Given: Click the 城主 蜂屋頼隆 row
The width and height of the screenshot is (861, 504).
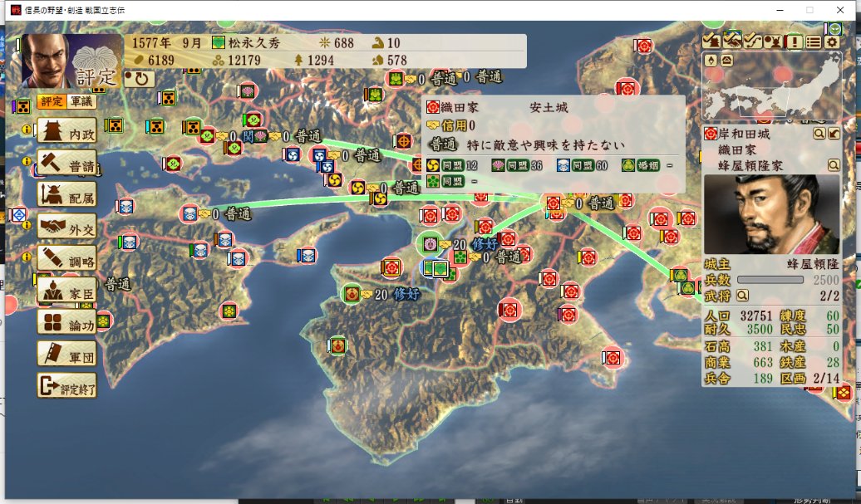Looking at the screenshot, I should click(x=771, y=264).
